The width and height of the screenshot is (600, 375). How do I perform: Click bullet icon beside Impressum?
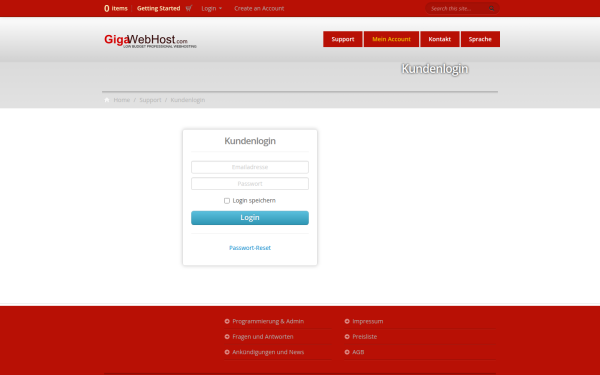[x=347, y=321]
